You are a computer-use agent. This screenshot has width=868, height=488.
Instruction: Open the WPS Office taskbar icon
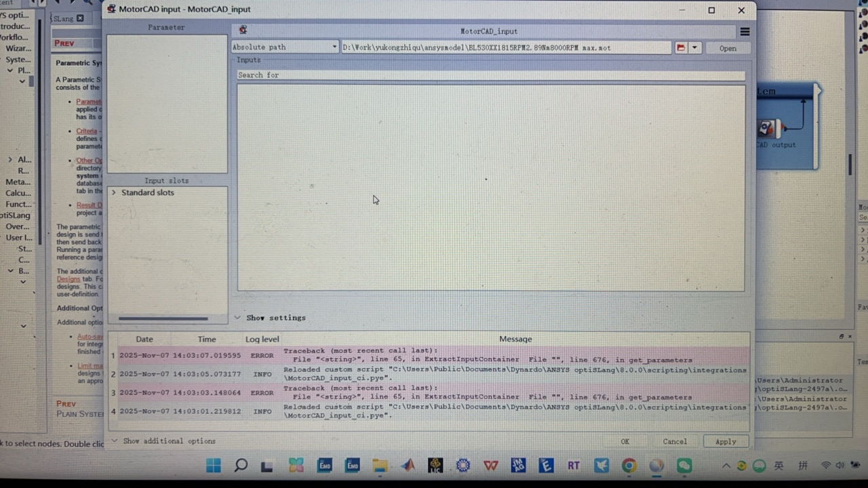tap(491, 466)
